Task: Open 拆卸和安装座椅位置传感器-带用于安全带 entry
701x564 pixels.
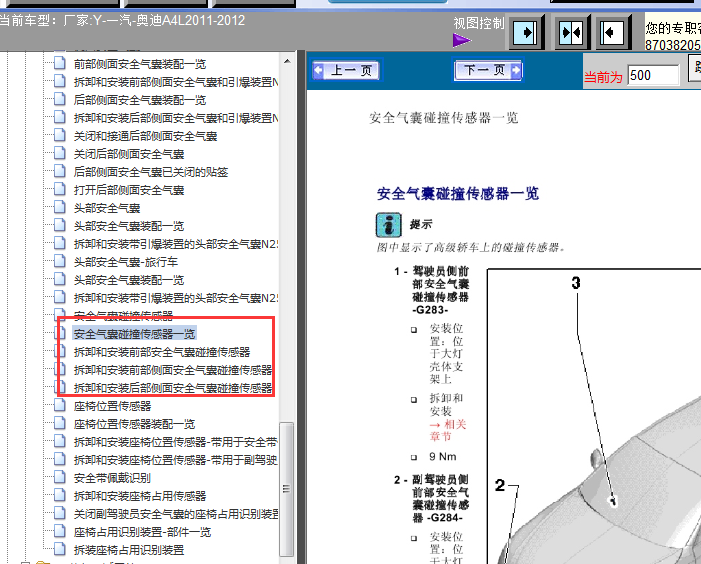Action: (176, 442)
